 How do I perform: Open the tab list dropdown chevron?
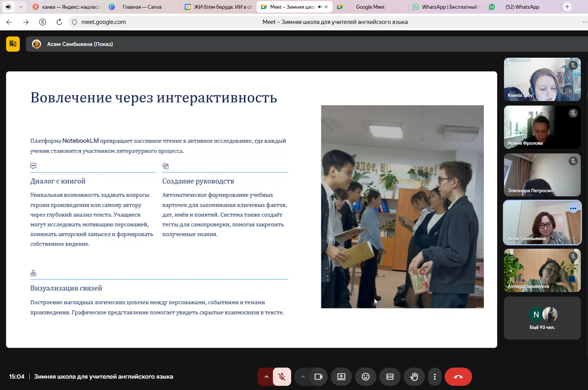tap(21, 7)
